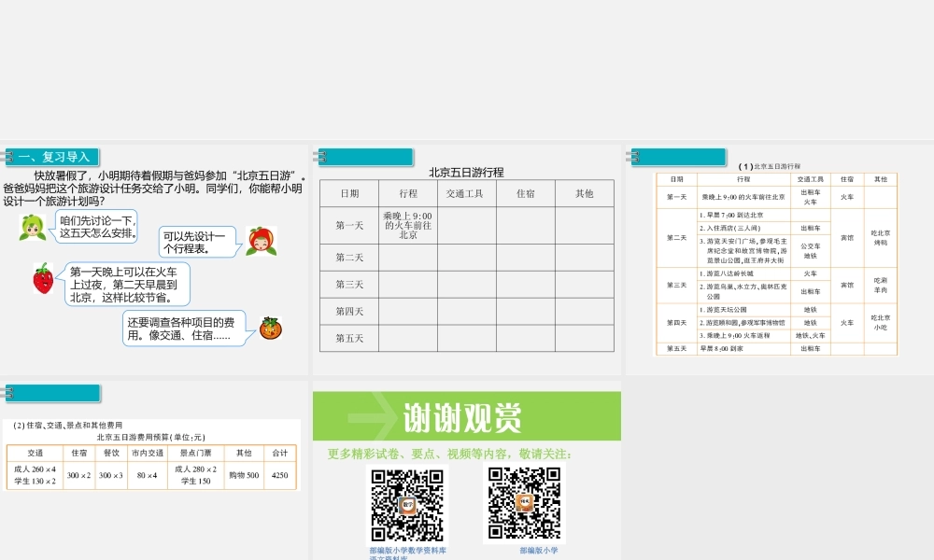Screen dimensions: 934x560
Task: Select the speech bubble starting 咱们先讨论一下
Action: pyautogui.click(x=96, y=226)
